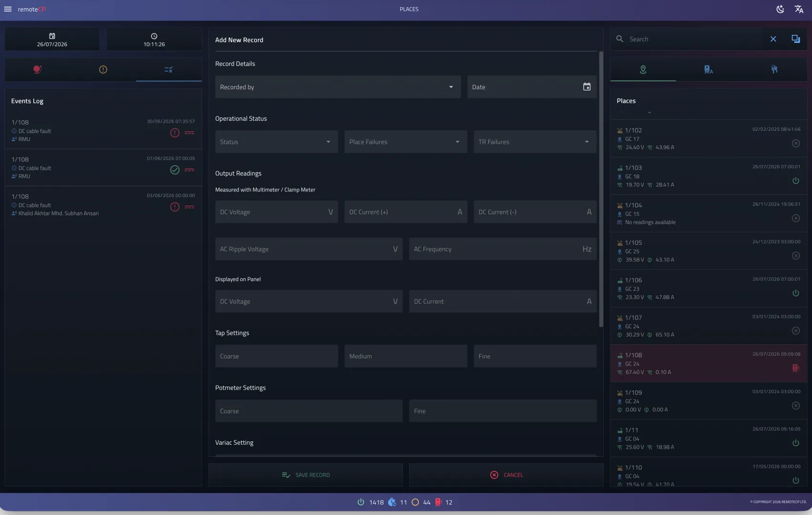Click the Tap Settings Coarse field
The width and height of the screenshot is (812, 515).
coord(277,356)
